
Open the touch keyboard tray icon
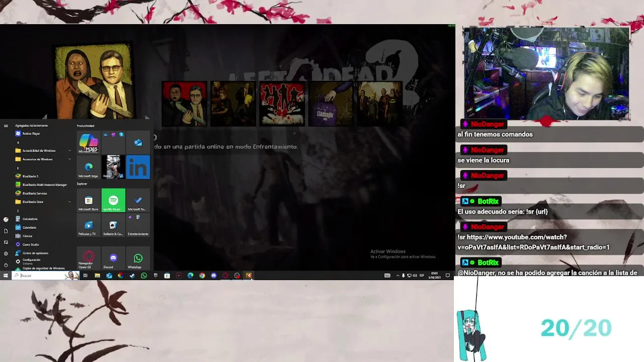coord(387,276)
